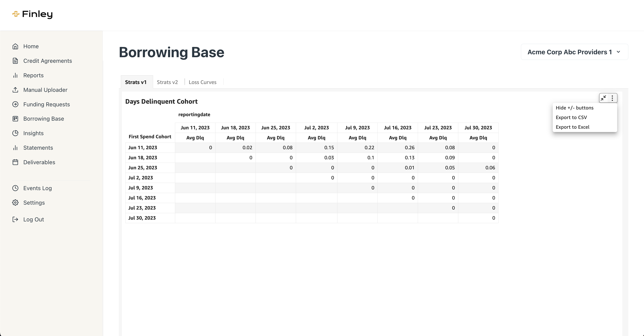This screenshot has width=644, height=336.
Task: Switch to the Strats v2 tab
Action: (x=167, y=82)
